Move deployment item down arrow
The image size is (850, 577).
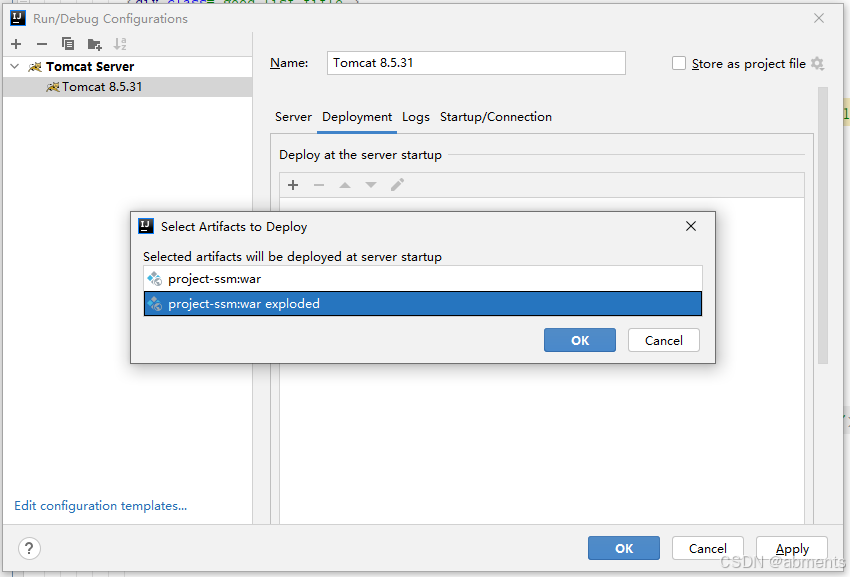coord(371,185)
